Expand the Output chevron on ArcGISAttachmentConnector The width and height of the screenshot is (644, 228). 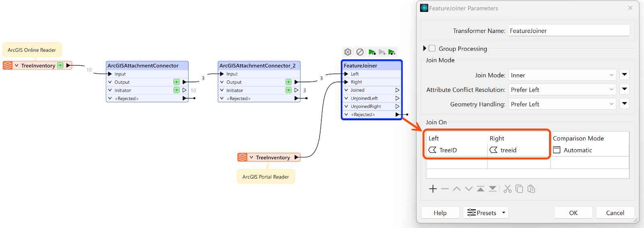click(x=110, y=82)
